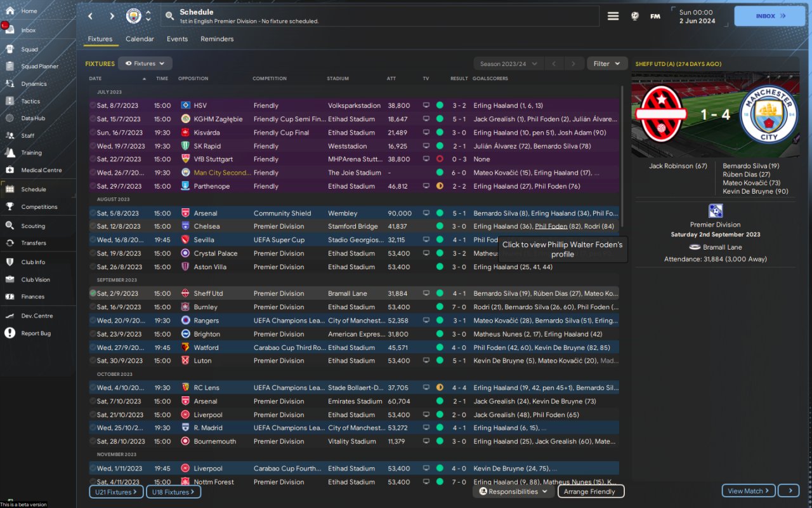Click the FM logo button
The image size is (812, 508).
click(x=655, y=16)
